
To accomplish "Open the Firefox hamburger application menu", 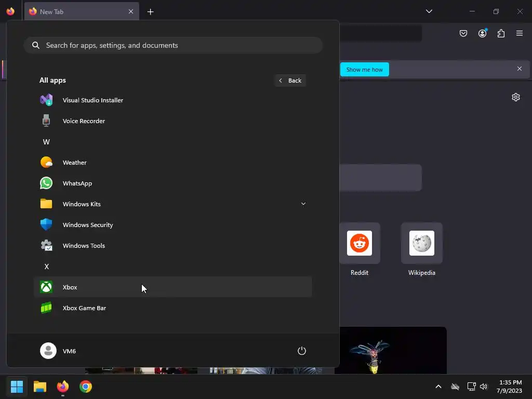I will coord(520,33).
